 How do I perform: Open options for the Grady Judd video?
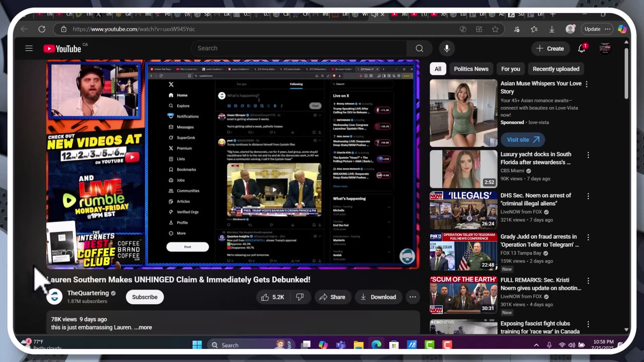point(588,237)
